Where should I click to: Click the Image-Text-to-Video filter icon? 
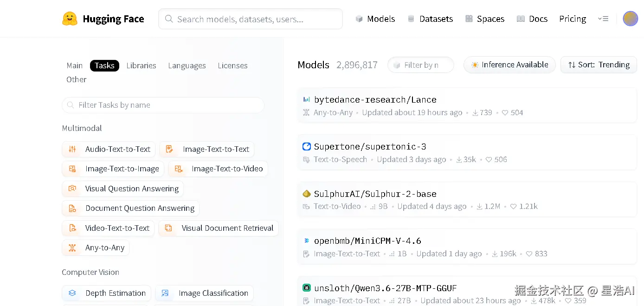coord(178,169)
